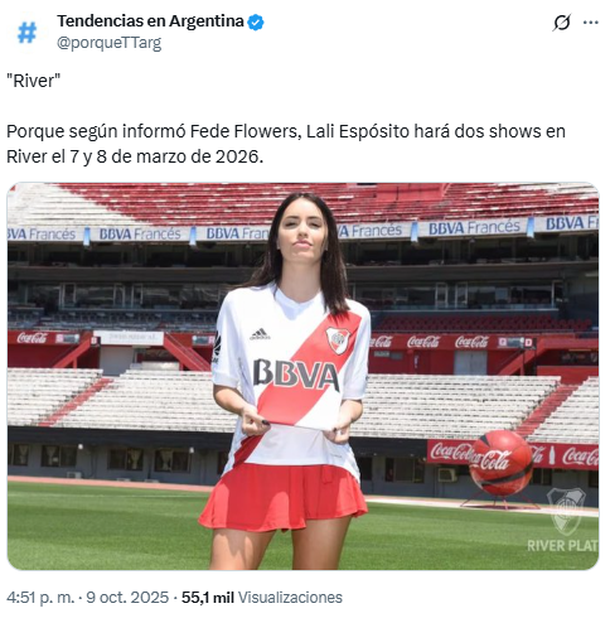The width and height of the screenshot is (610, 618).
Task: Open the @porqueTTarg handle link
Action: [109, 43]
